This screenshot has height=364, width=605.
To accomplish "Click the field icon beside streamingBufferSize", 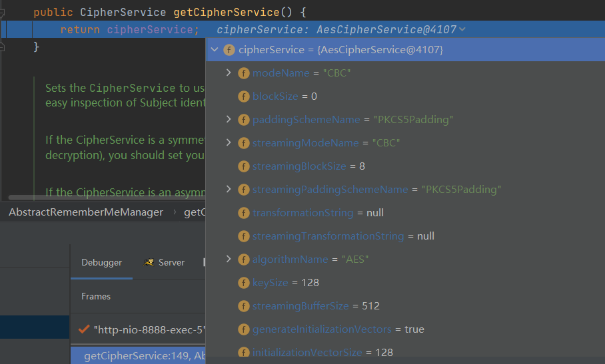I will (245, 306).
